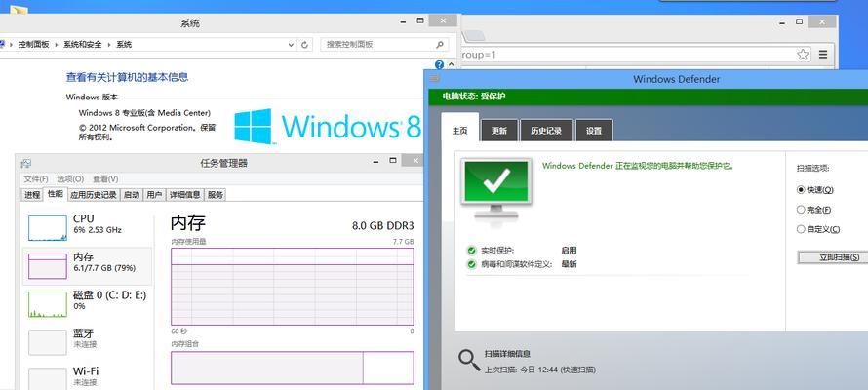
Task: Click the scroll up arrow in System window
Action: 452,64
